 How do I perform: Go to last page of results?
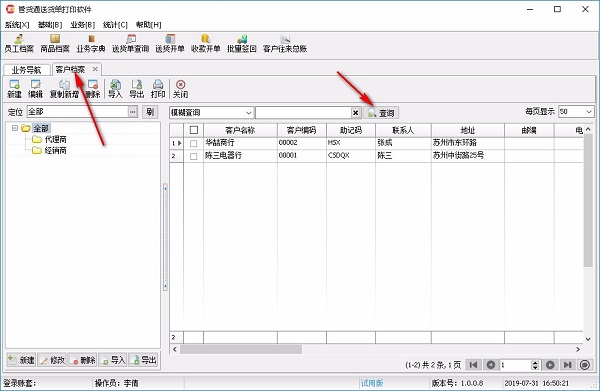point(567,365)
